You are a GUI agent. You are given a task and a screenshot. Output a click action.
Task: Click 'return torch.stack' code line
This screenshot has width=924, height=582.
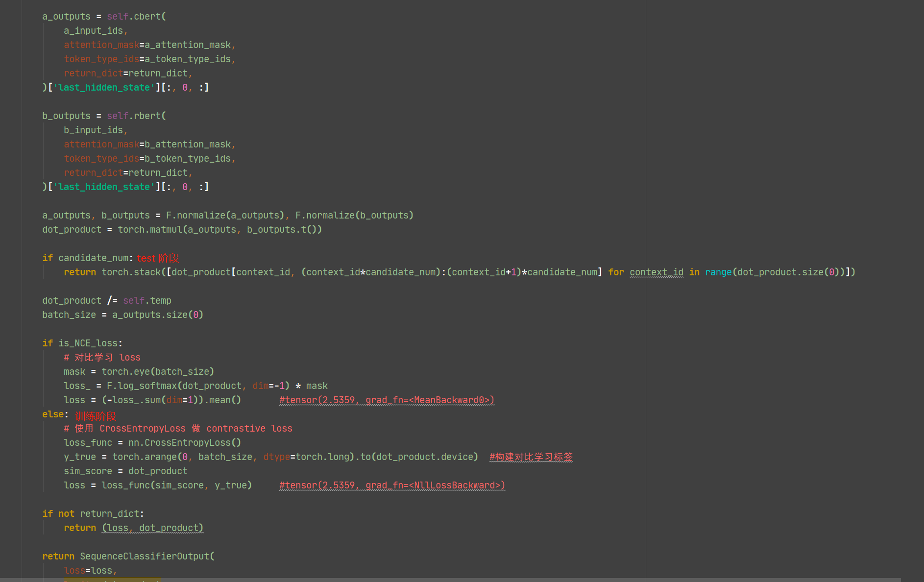click(460, 272)
